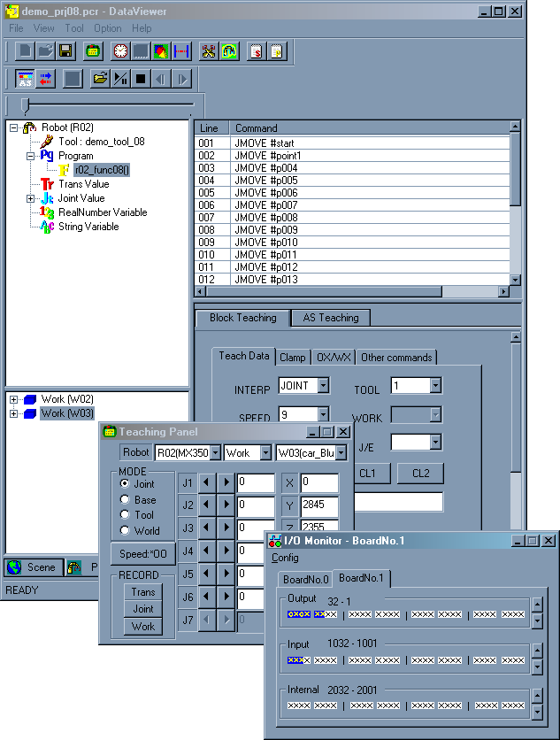Screen dimensions: 560x740
Task: Expand the Joint Value tree node
Action: tap(32, 198)
